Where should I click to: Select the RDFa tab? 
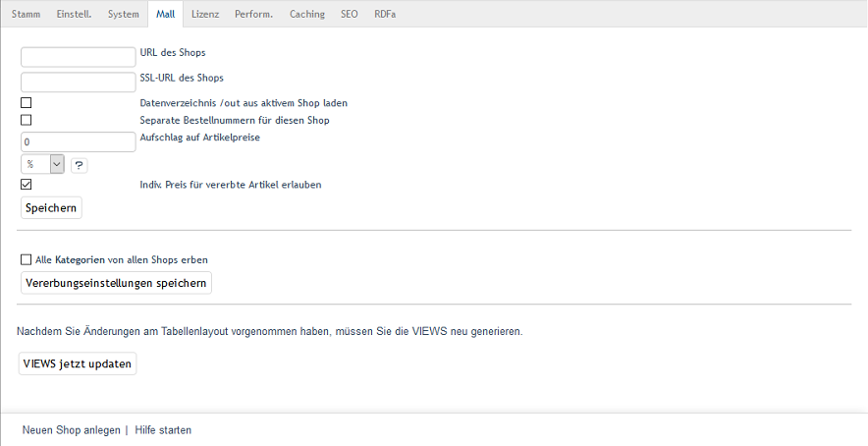click(x=385, y=15)
